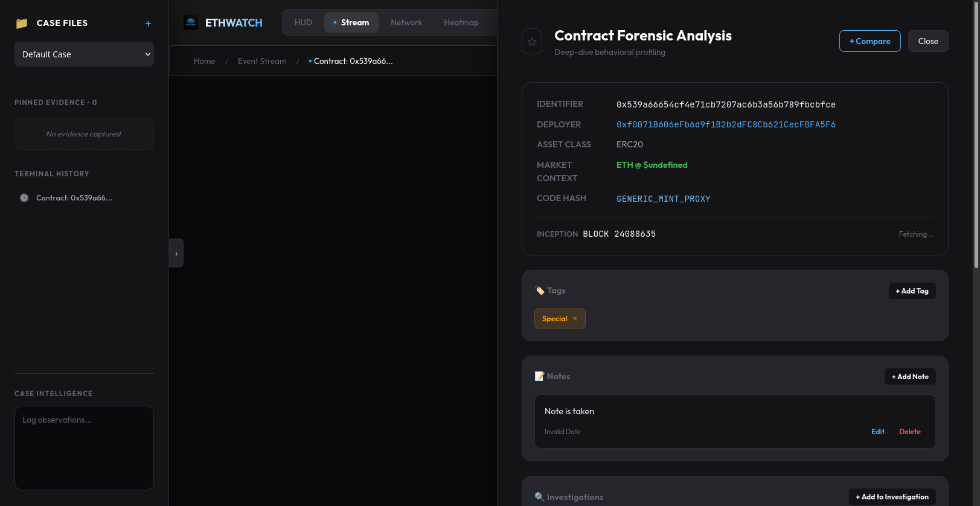Click the star favorite icon beside the title

coord(532,42)
